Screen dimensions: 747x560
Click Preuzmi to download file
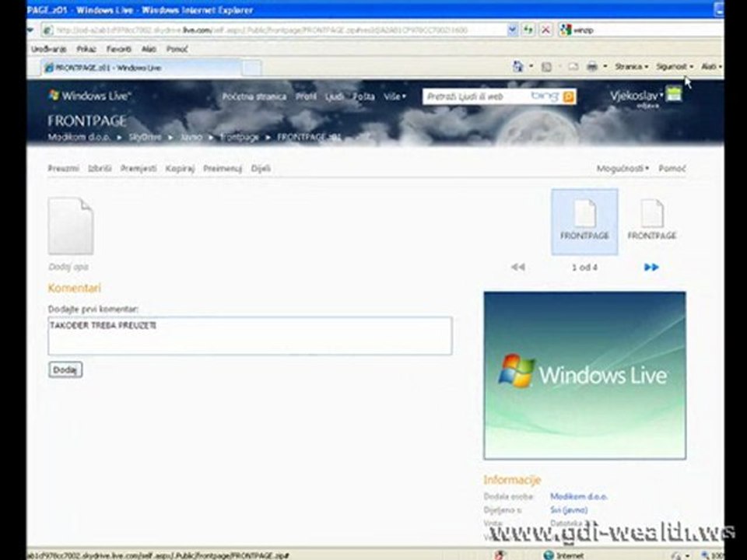[x=63, y=169]
